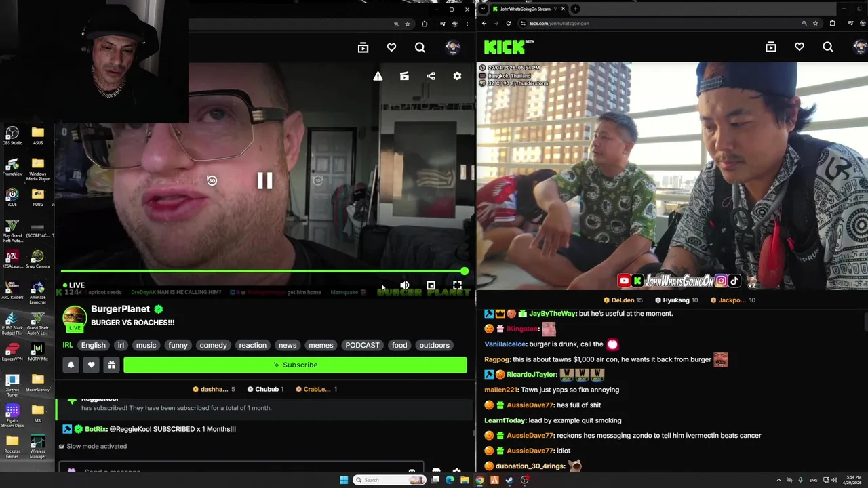Open the MOTIV Mix desktop shortcut
868x488 pixels.
38,352
